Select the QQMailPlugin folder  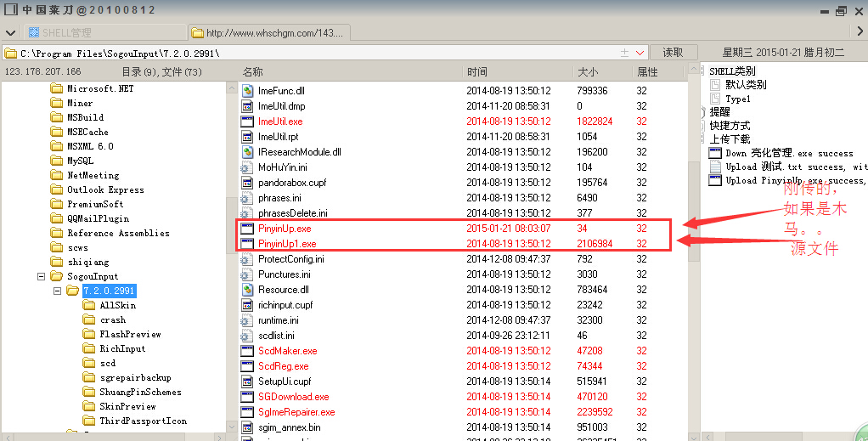[98, 218]
